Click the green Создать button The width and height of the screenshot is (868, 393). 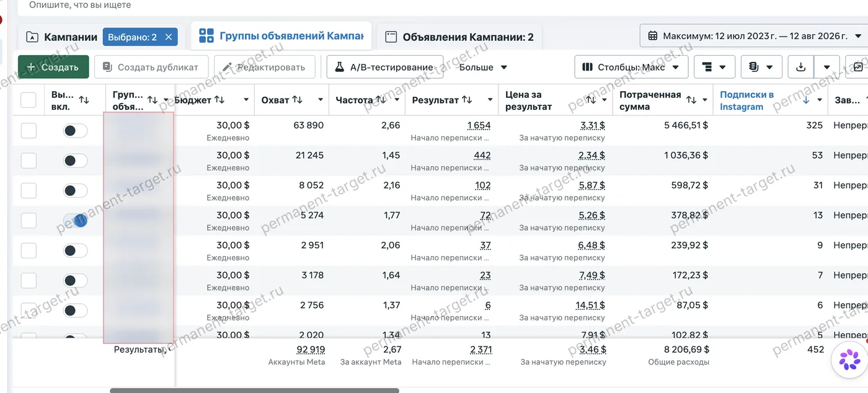pos(53,67)
